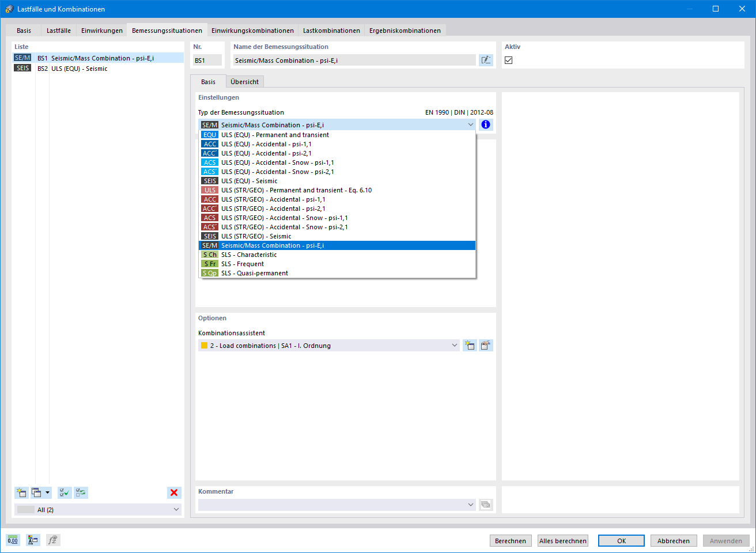Collapse the Typ der Bemessungssituation combo box
The width and height of the screenshot is (756, 553).
click(470, 124)
